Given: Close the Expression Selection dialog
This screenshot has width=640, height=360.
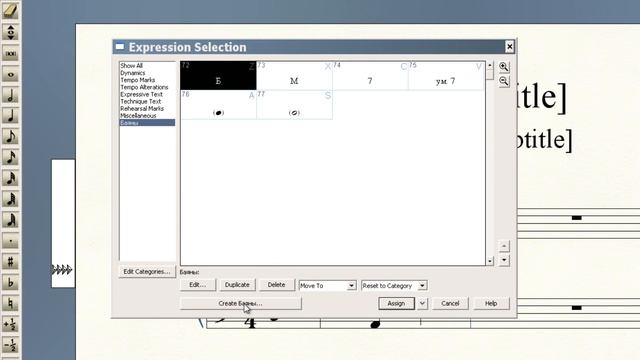Looking at the screenshot, I should pos(509,47).
